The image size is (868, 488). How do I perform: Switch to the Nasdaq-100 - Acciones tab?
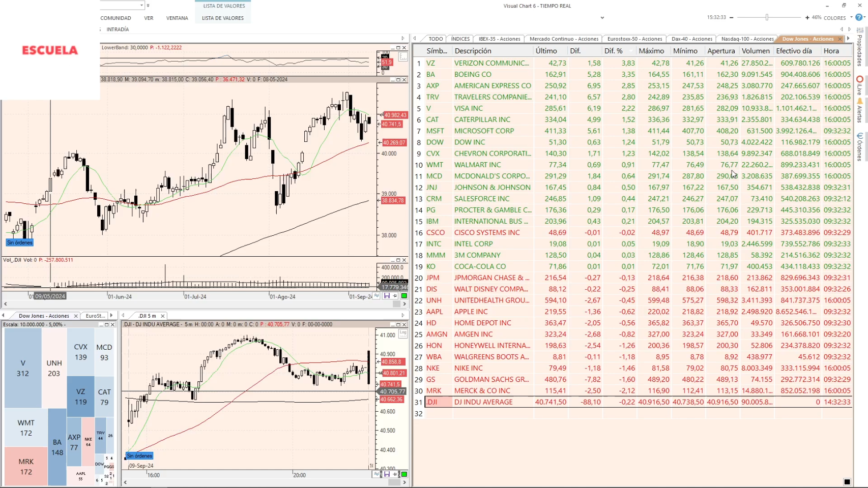click(x=747, y=39)
